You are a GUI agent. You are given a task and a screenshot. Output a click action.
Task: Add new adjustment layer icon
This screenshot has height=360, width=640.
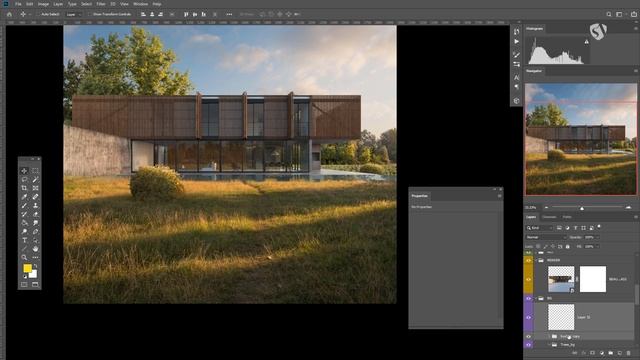[x=602, y=353]
